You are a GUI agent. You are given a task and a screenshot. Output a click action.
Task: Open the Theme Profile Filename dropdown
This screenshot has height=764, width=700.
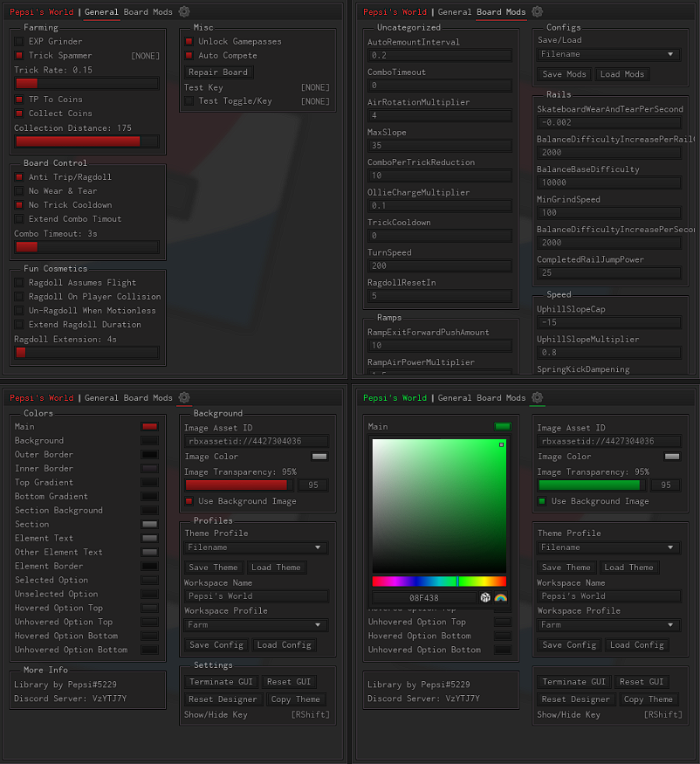click(x=256, y=547)
